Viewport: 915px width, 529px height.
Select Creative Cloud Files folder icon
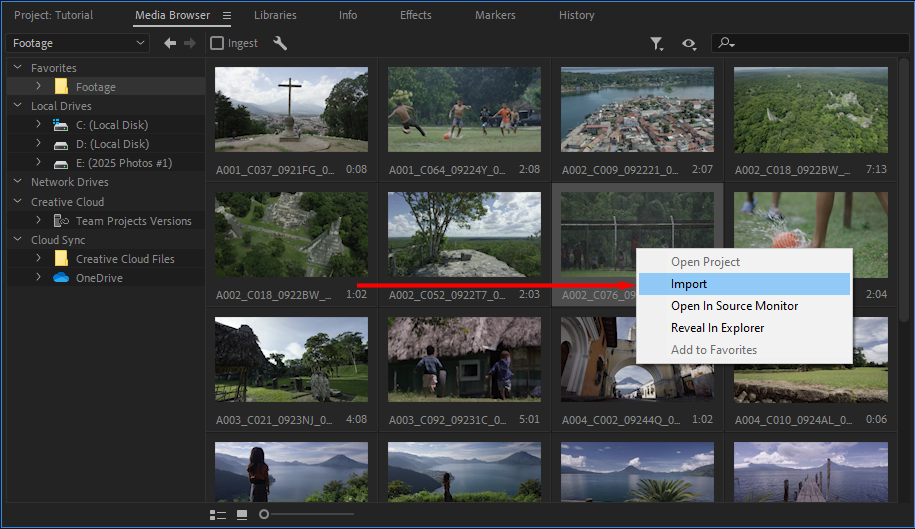tap(61, 258)
